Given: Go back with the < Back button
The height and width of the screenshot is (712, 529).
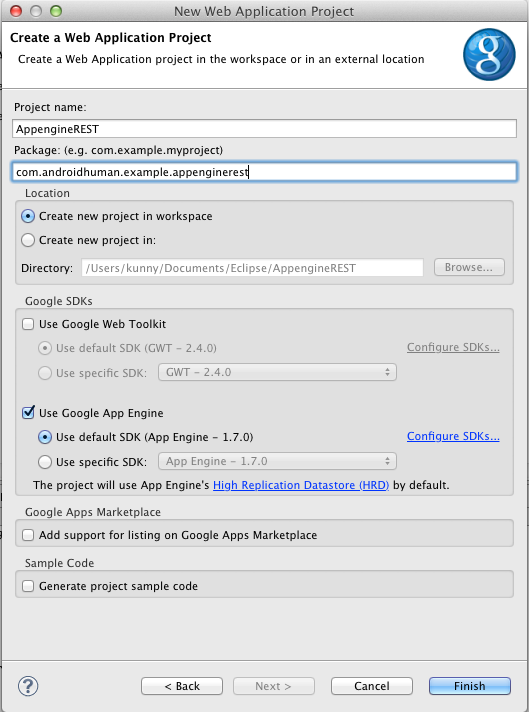Looking at the screenshot, I should (x=182, y=686).
